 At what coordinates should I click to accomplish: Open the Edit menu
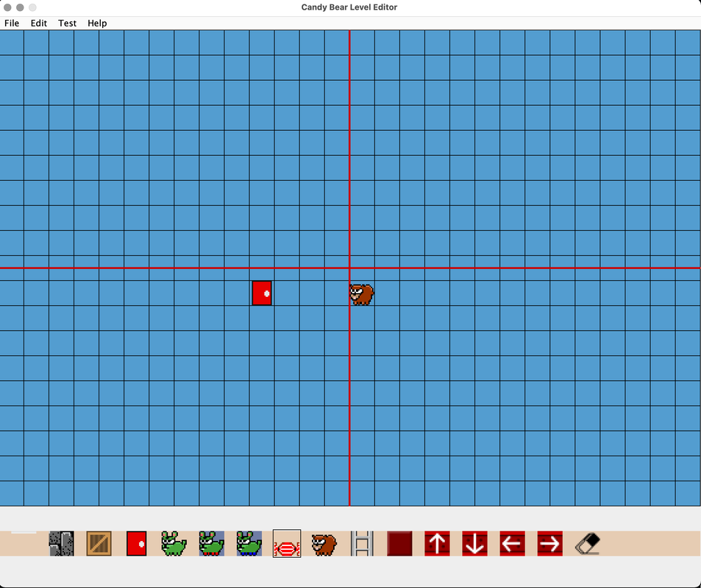coord(39,23)
